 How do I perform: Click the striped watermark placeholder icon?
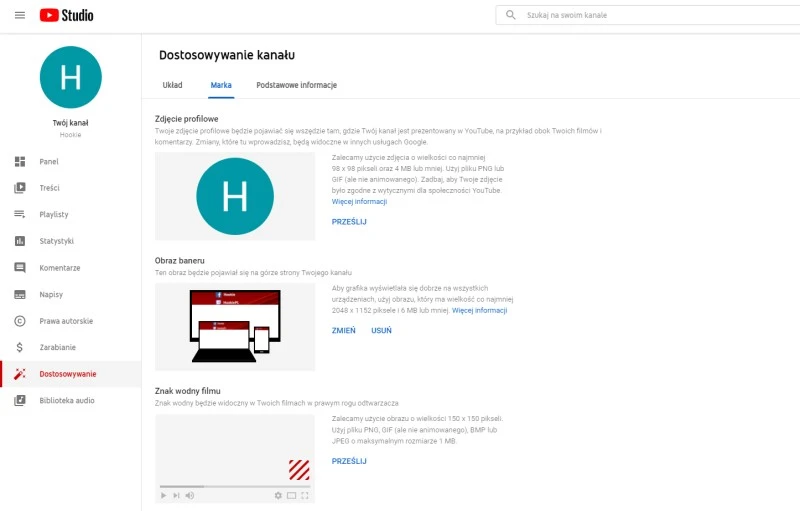coord(299,470)
